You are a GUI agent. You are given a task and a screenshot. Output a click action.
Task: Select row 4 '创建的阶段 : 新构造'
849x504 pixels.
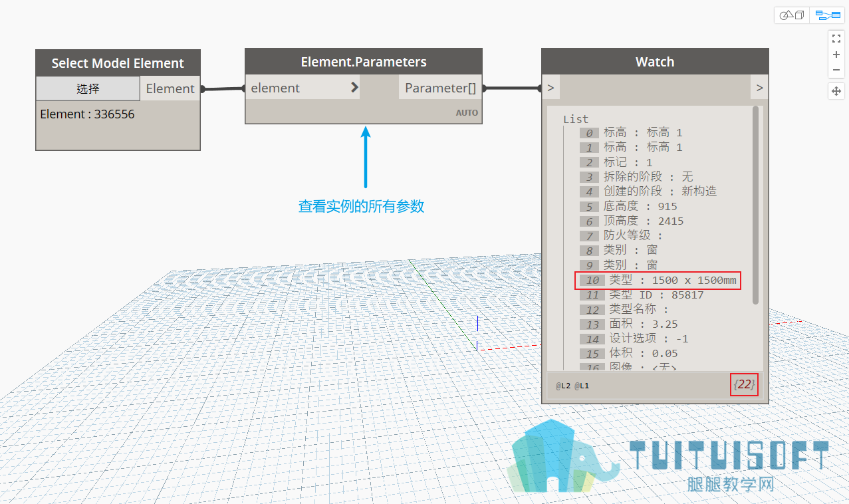[648, 191]
